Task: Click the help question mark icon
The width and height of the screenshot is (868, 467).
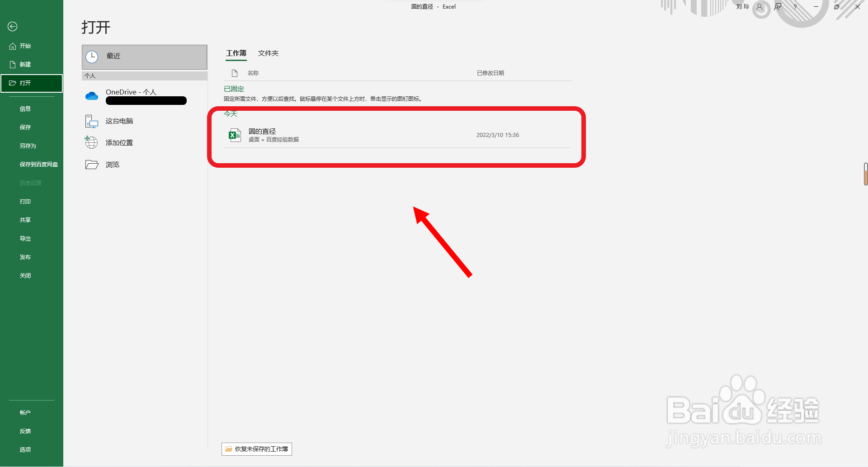Action: pos(795,7)
